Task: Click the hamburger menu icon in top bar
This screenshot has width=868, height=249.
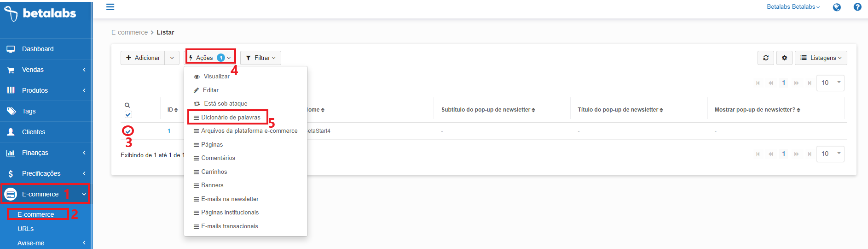Action: coord(110,7)
